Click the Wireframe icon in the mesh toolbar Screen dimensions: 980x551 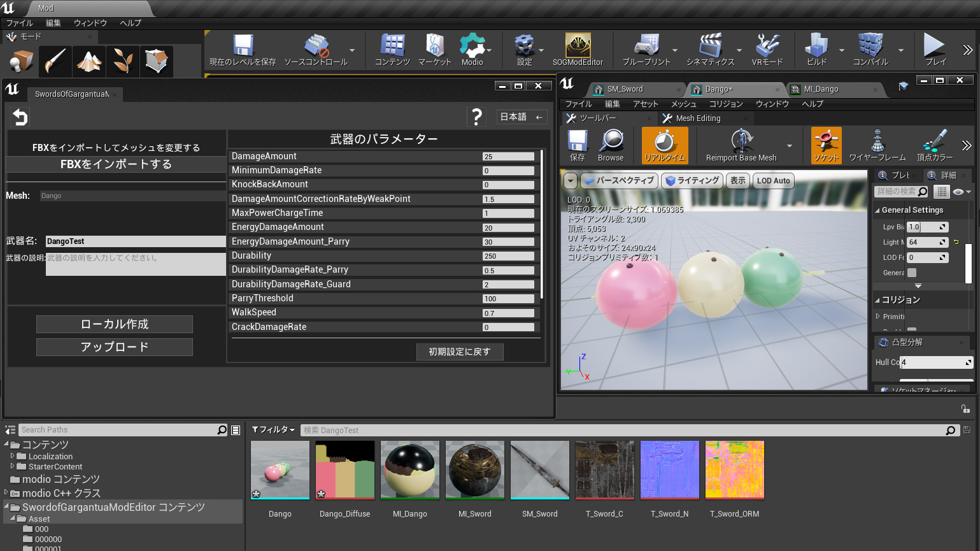pyautogui.click(x=877, y=145)
